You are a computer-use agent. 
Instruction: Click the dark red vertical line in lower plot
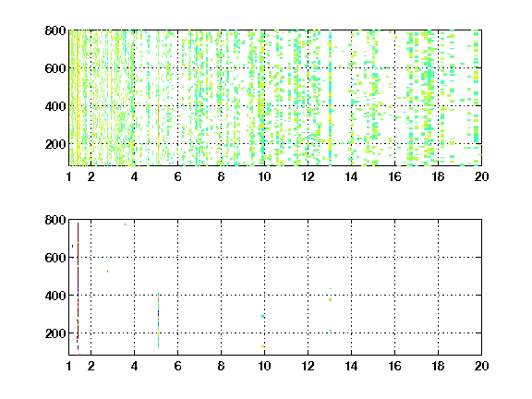78,285
